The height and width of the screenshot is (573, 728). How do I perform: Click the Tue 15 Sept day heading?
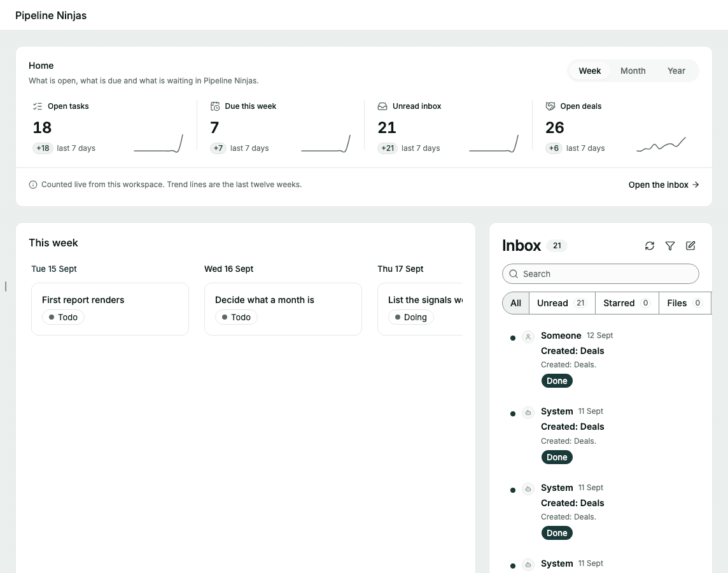(x=54, y=269)
